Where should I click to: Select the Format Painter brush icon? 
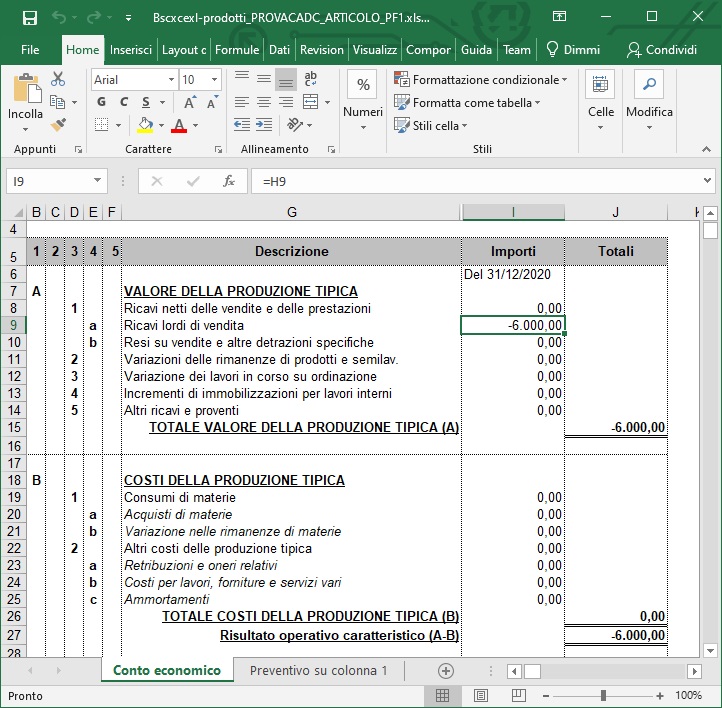(58, 125)
